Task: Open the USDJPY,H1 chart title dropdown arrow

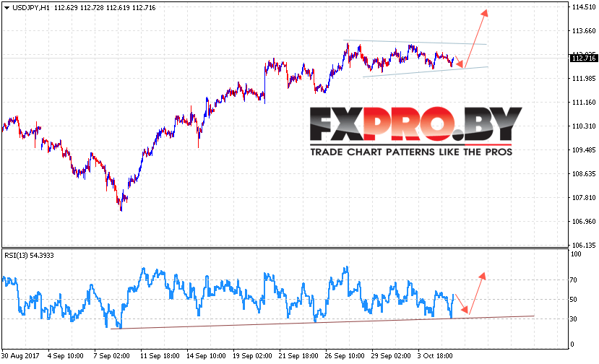Action: tap(7, 8)
